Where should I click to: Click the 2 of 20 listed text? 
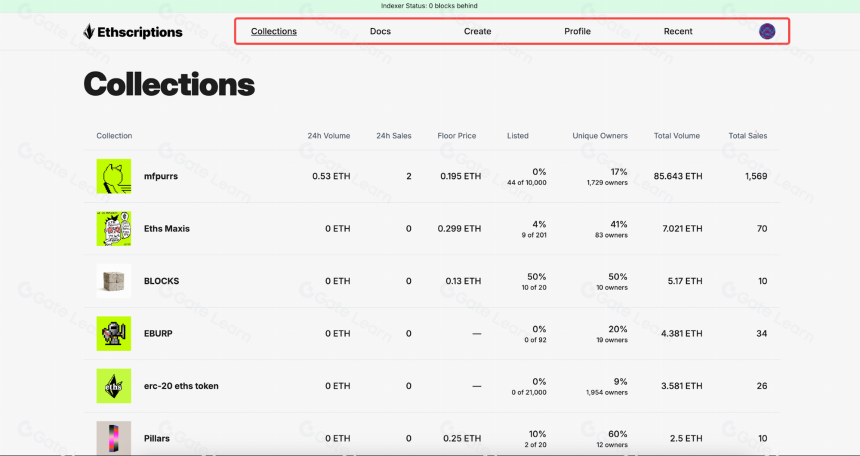pyautogui.click(x=533, y=445)
